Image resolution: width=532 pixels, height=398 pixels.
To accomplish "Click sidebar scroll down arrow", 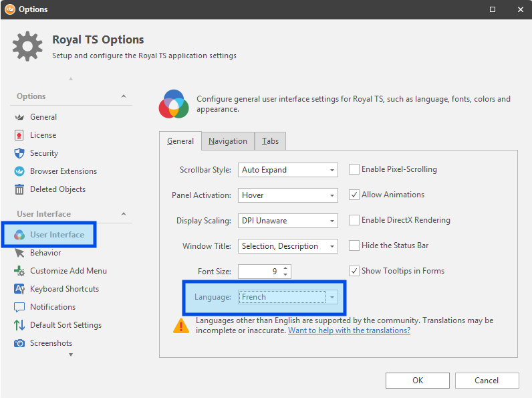I will tap(71, 355).
